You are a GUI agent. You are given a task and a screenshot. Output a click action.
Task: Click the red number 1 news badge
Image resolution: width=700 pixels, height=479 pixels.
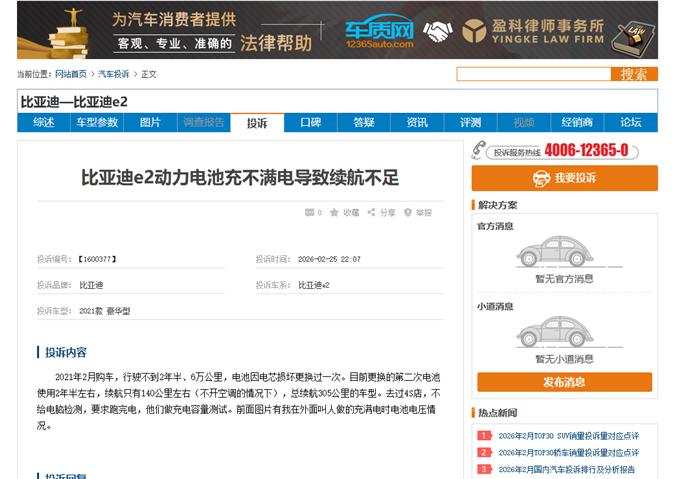tap(484, 435)
